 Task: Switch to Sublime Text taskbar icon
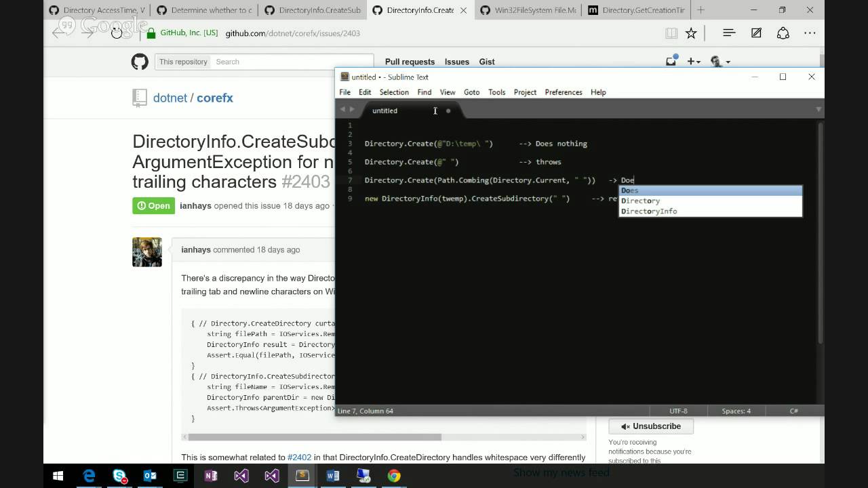click(x=302, y=476)
